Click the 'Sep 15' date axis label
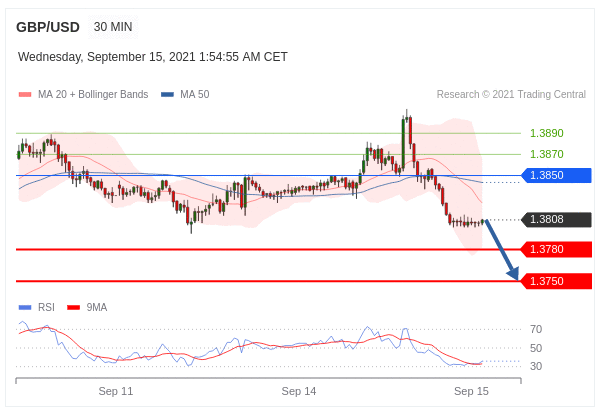The width and height of the screenshot is (600, 413). (x=471, y=391)
